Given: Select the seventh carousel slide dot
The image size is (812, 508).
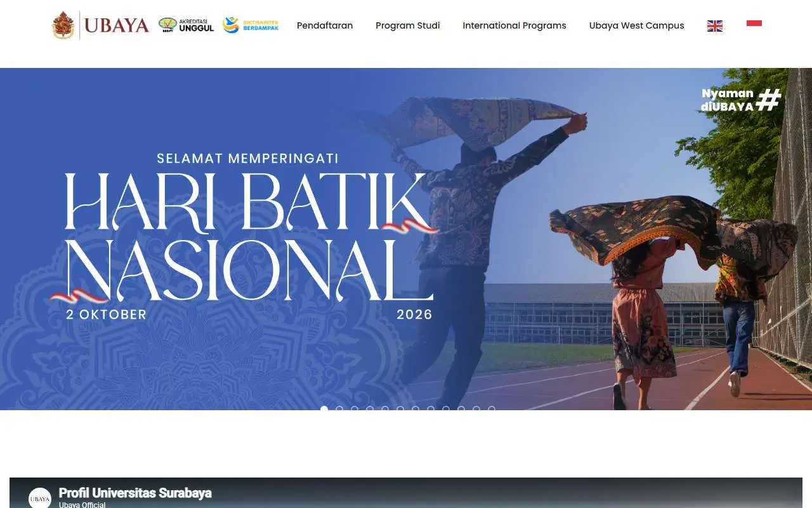Looking at the screenshot, I should [x=416, y=409].
